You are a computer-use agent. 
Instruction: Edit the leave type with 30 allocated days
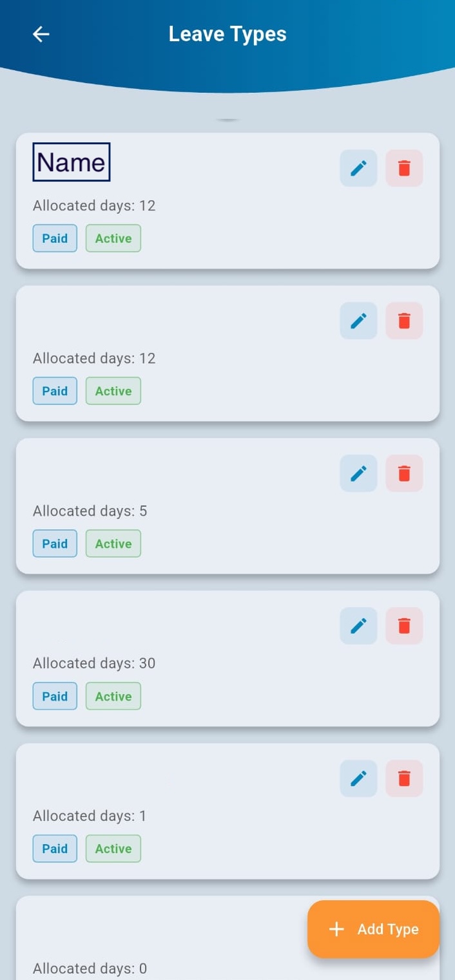[x=358, y=626]
